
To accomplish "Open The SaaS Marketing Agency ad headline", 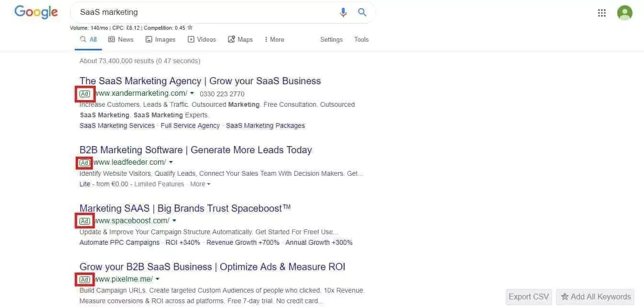I will [x=200, y=81].
